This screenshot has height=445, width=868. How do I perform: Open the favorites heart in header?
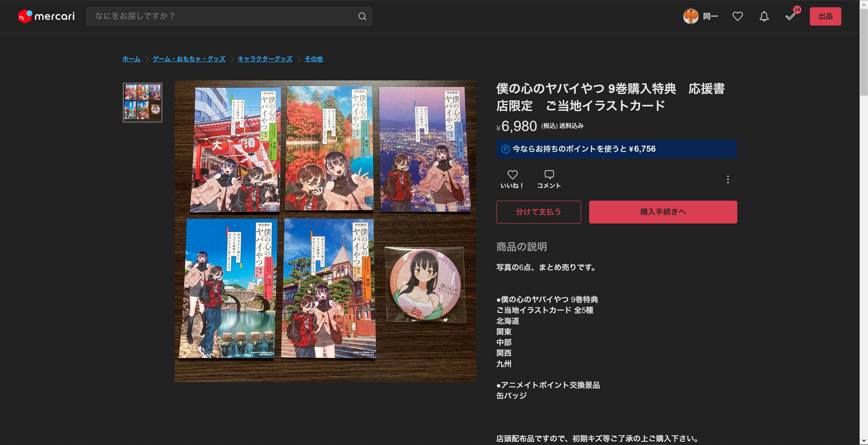[x=738, y=16]
